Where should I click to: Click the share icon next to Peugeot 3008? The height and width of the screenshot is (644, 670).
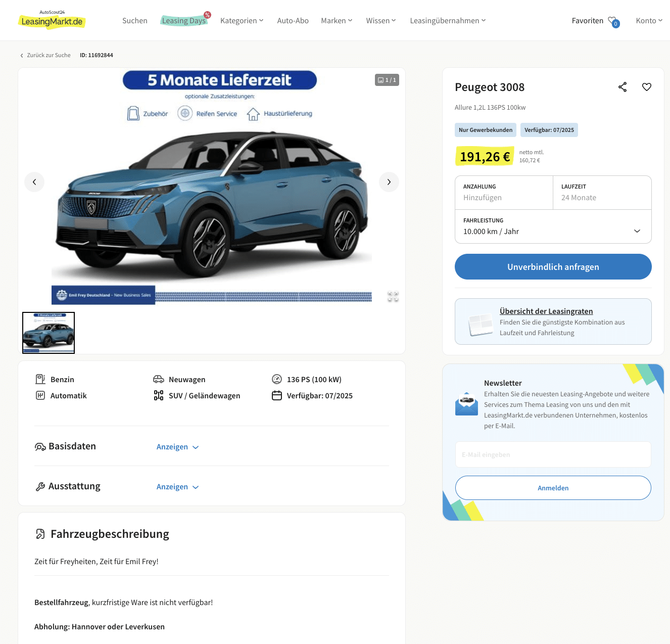623,87
